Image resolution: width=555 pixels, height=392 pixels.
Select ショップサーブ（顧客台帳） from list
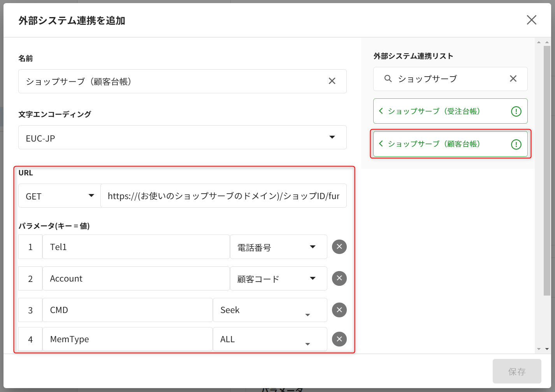click(x=434, y=144)
